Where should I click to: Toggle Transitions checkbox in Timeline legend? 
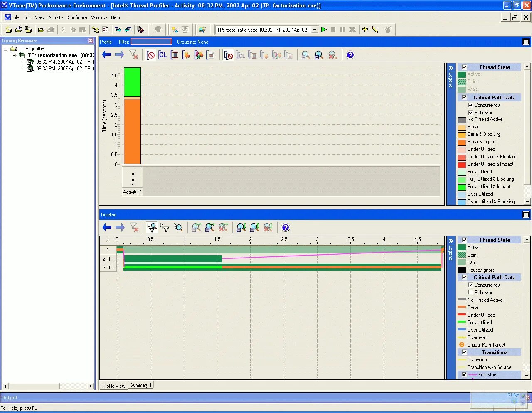tap(464, 352)
